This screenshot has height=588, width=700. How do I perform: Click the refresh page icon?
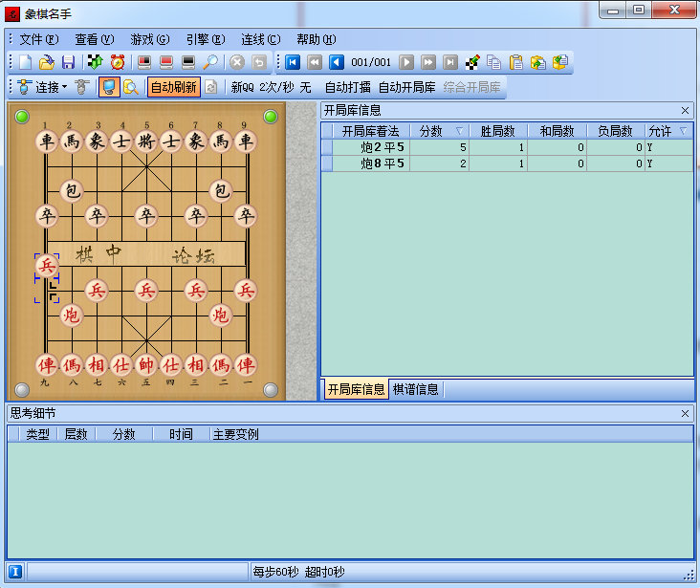pyautogui.click(x=211, y=87)
